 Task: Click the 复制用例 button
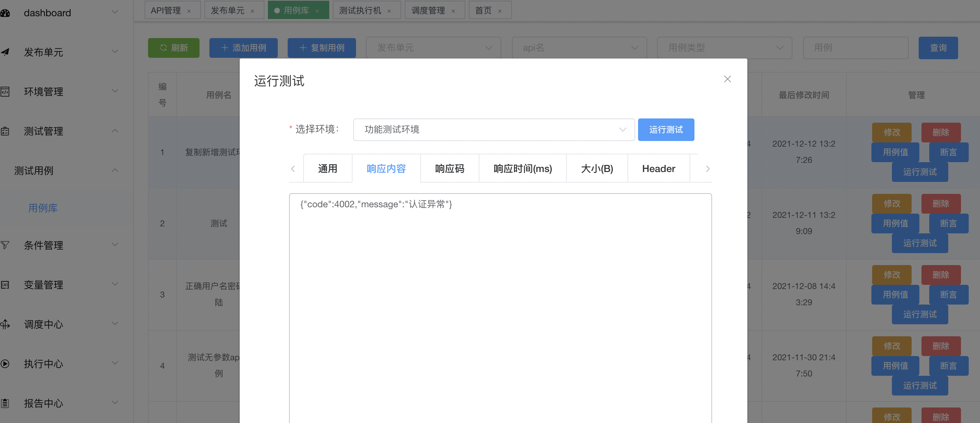pos(321,48)
